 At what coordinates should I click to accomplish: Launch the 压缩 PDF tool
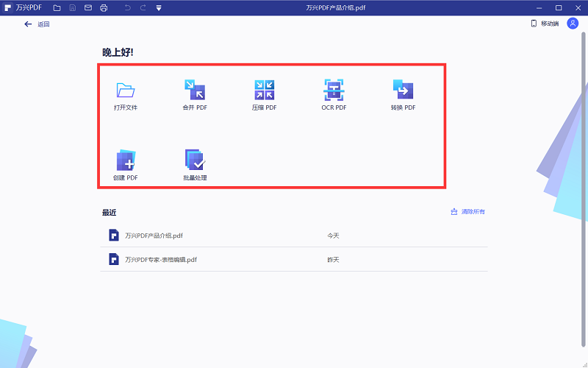click(264, 95)
